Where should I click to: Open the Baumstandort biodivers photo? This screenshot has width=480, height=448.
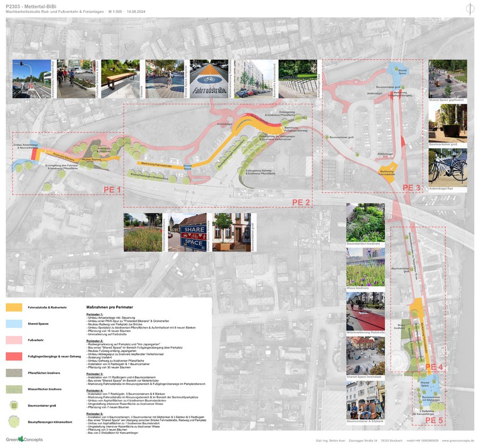365,222
